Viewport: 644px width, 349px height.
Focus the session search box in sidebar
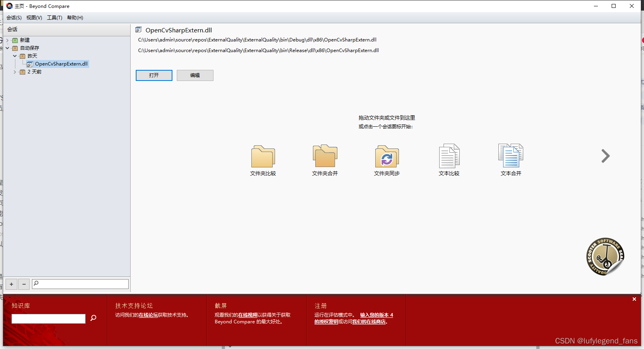click(80, 284)
